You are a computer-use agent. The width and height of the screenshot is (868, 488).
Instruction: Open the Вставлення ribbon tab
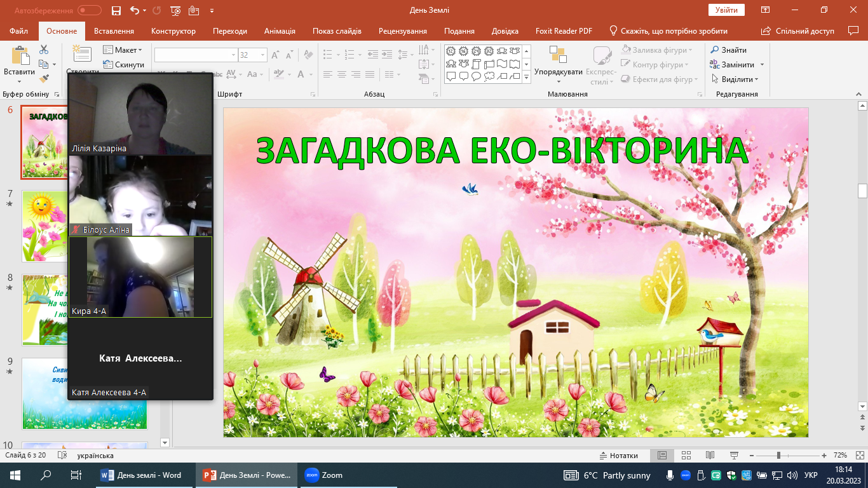[x=114, y=31]
